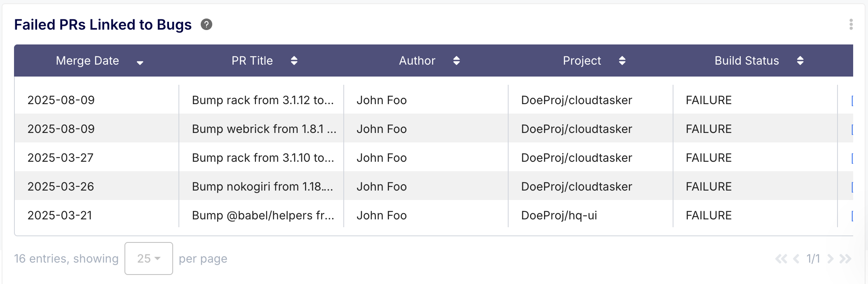Image resolution: width=868 pixels, height=284 pixels.
Task: Open the panel's three-dot options menu
Action: pos(851,25)
